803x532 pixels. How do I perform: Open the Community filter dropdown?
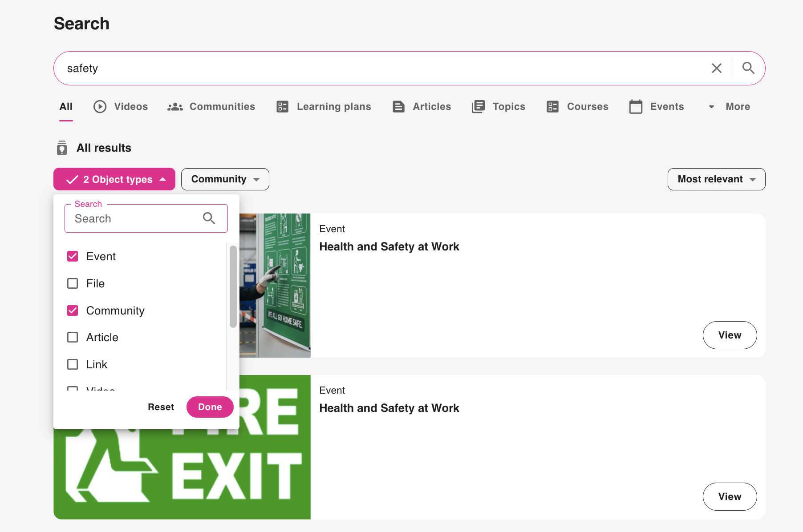225,179
